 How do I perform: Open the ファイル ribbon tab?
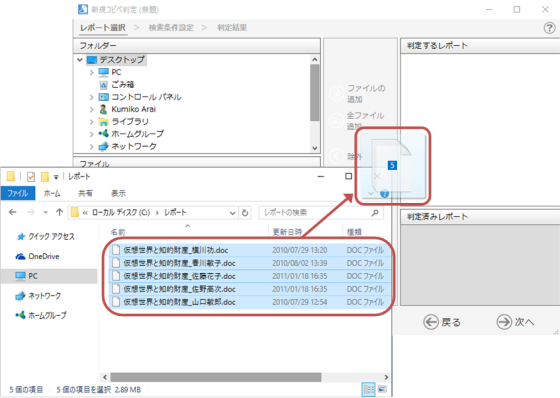pyautogui.click(x=18, y=193)
